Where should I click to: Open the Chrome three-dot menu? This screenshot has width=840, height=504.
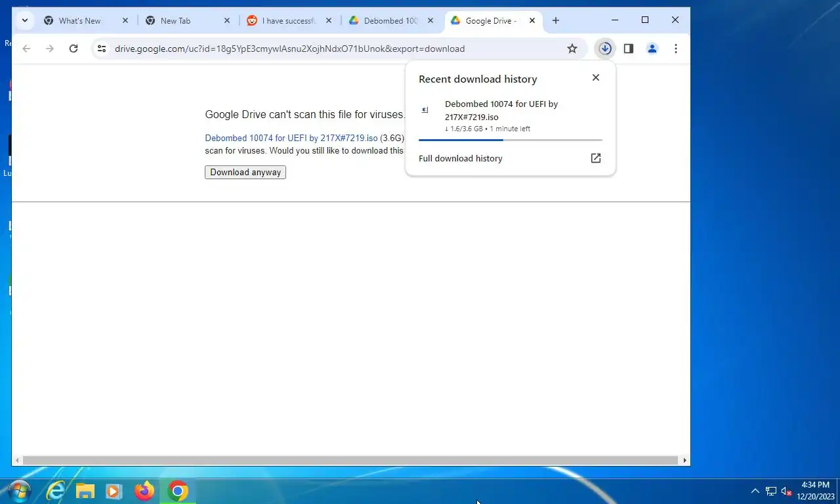point(676,49)
